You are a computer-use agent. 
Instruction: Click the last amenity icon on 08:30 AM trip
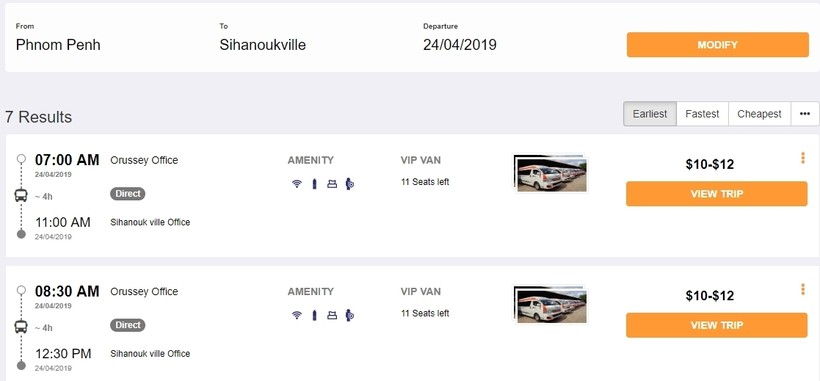349,315
